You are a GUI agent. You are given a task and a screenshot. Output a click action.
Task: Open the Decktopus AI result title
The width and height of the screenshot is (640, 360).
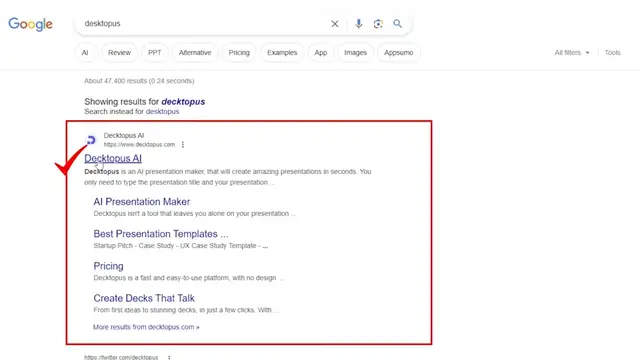pyautogui.click(x=113, y=158)
